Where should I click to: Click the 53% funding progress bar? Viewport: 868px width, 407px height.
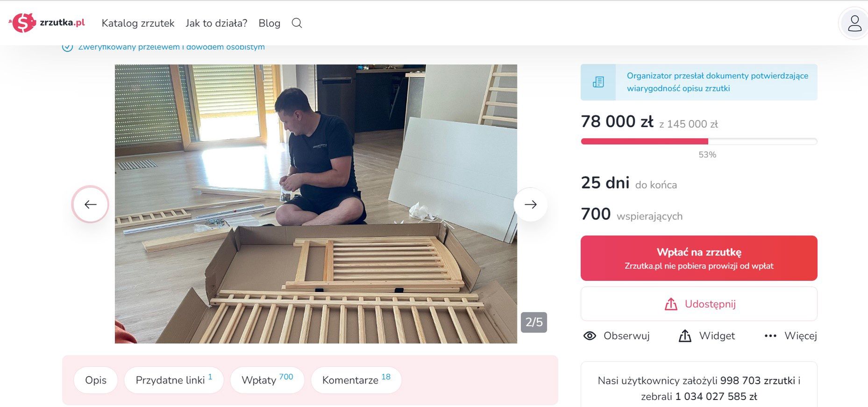coord(698,141)
